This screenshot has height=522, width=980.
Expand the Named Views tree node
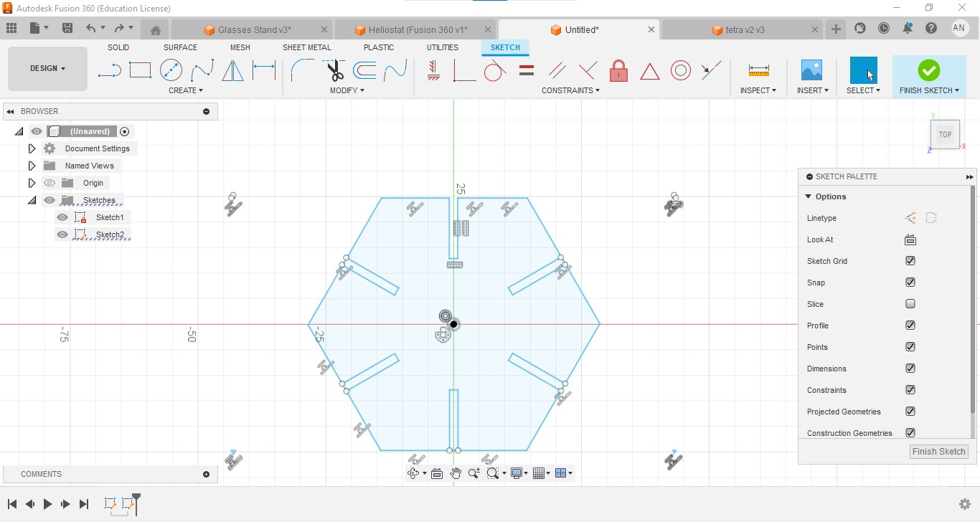coord(32,166)
